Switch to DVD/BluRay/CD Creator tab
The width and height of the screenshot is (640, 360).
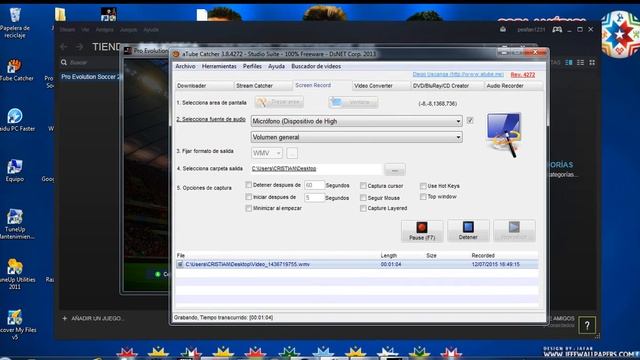pyautogui.click(x=447, y=86)
